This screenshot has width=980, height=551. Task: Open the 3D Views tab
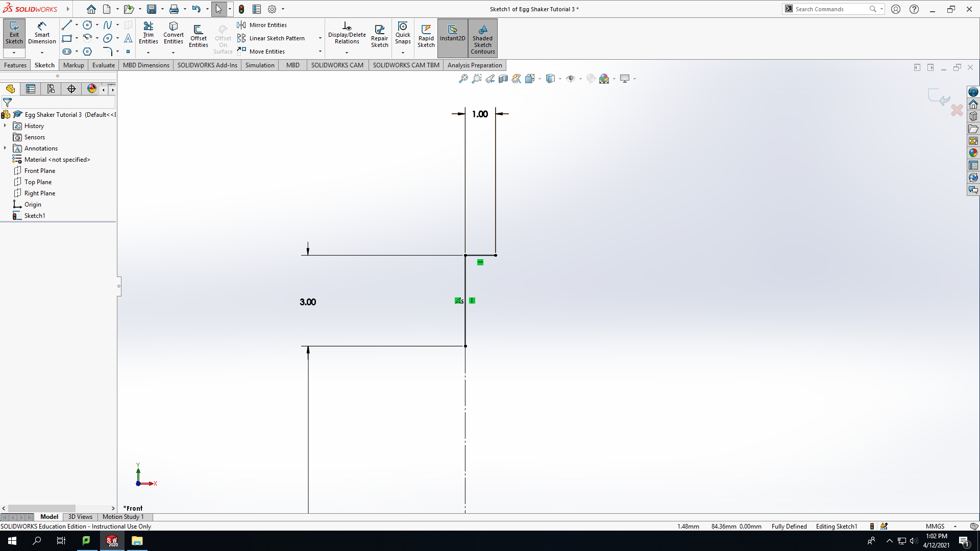click(80, 517)
